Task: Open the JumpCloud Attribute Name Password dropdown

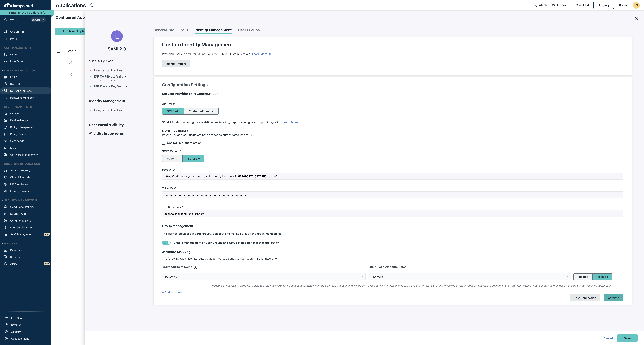Action: [470, 276]
